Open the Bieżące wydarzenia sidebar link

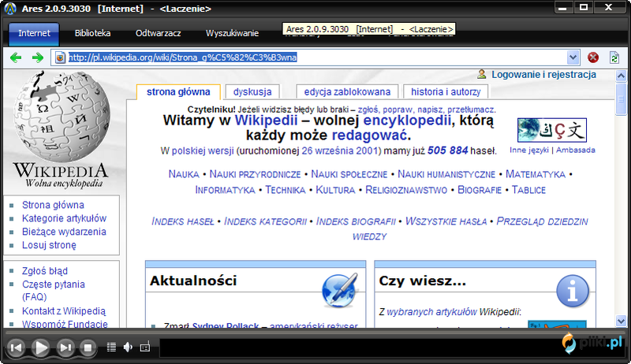pos(64,232)
